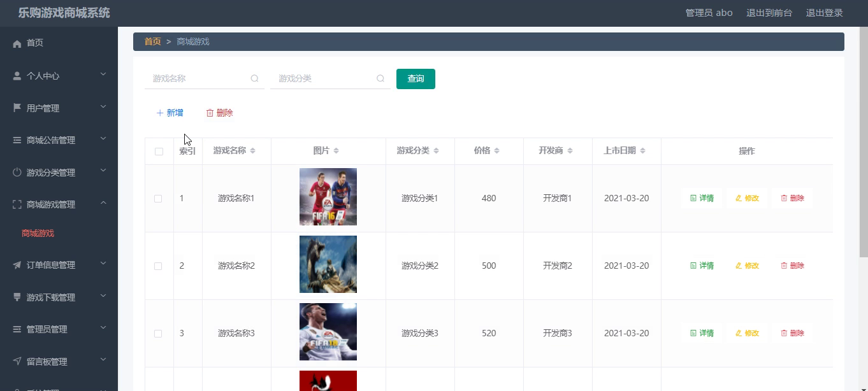Click price cell 480
Viewport: 868px width, 391px height.
pyautogui.click(x=489, y=198)
